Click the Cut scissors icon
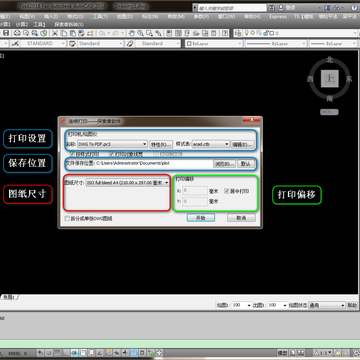360x360 pixels. (54, 33)
